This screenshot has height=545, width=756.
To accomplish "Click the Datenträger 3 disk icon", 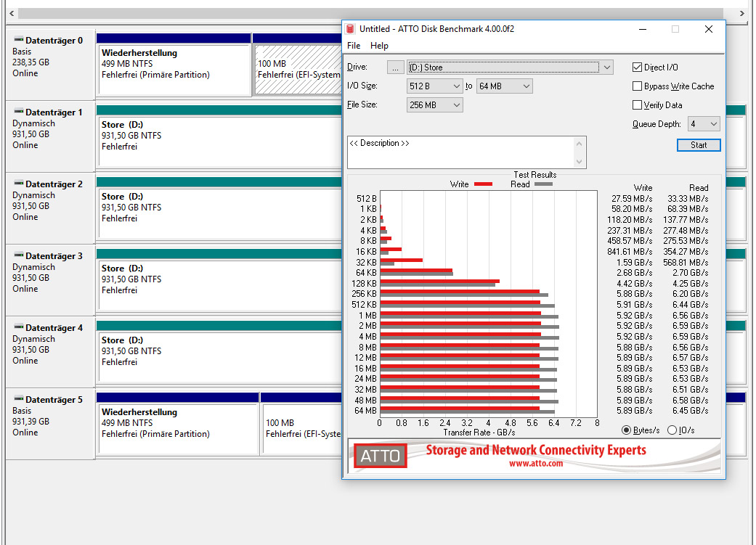I will 19,255.
